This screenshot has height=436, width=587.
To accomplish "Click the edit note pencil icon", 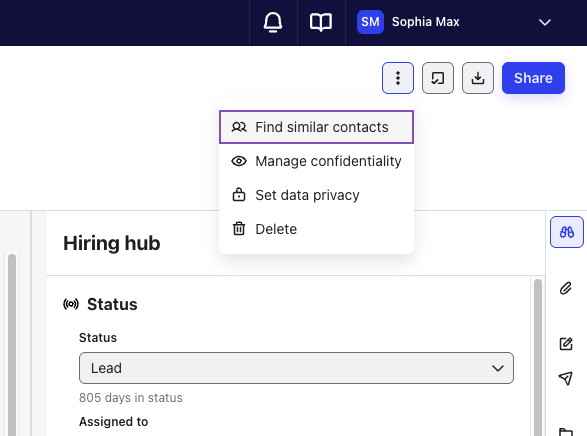I will pyautogui.click(x=566, y=344).
